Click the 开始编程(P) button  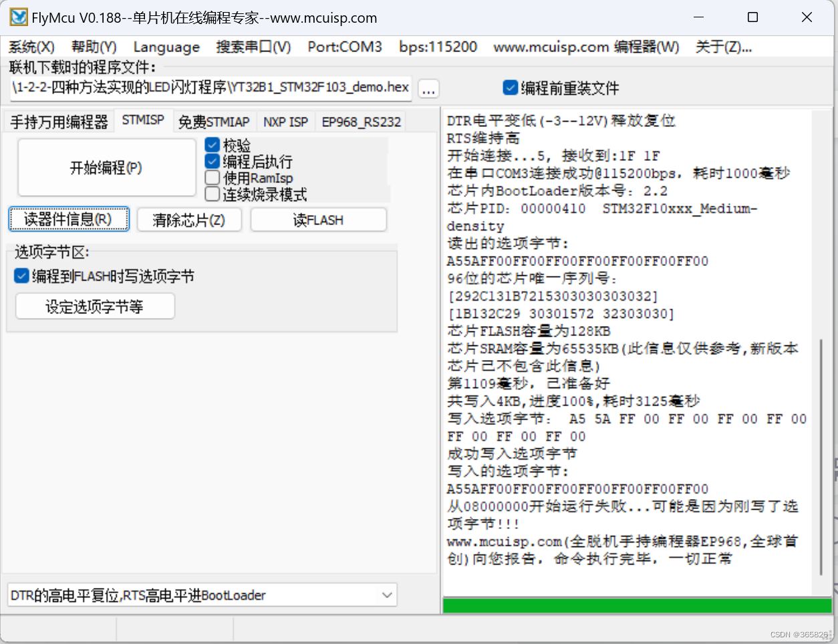106,168
